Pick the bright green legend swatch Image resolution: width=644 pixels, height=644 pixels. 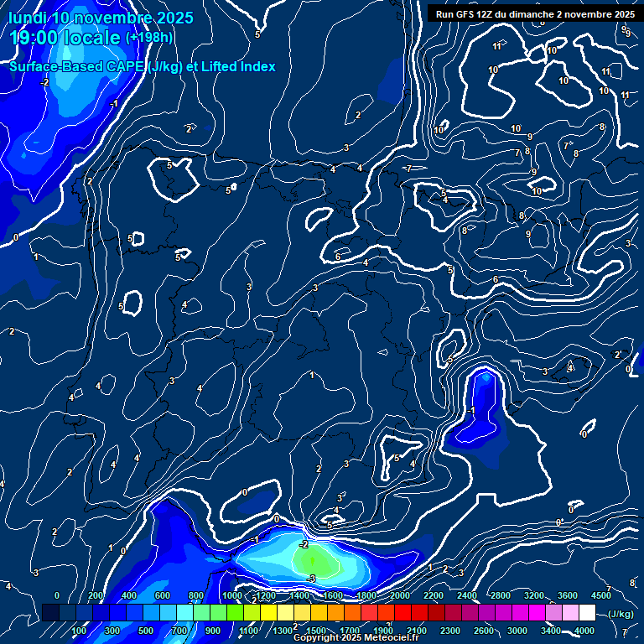click(x=236, y=612)
